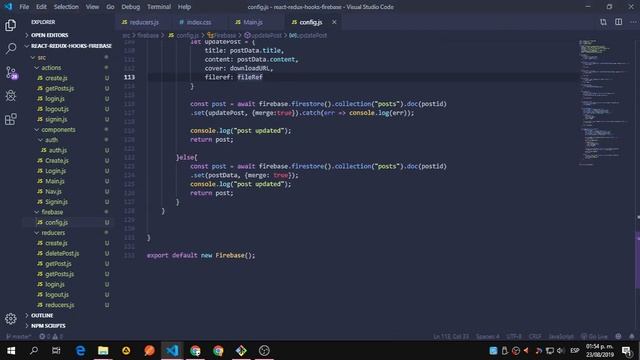The image size is (640, 360).
Task: Open the Terminal menu
Action: point(159,7)
